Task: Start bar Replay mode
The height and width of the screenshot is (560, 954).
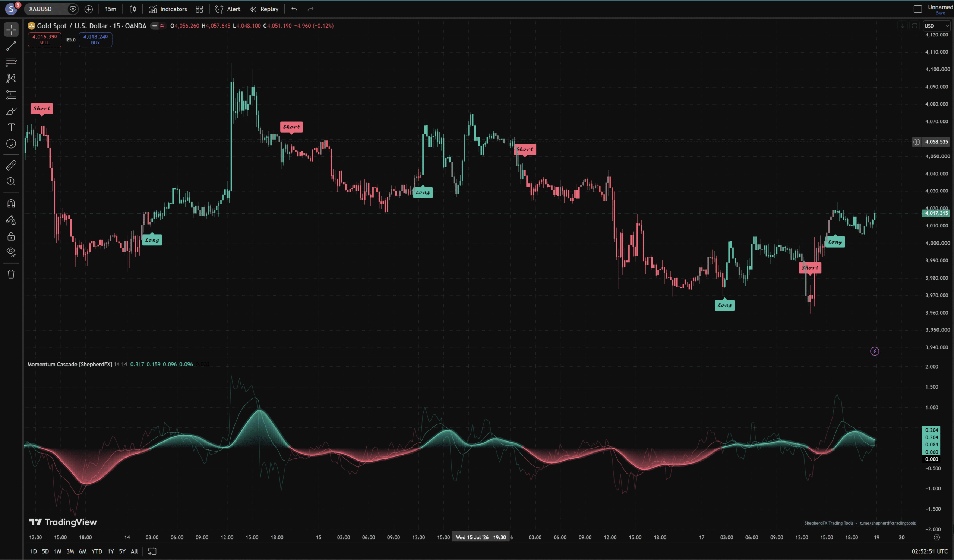Action: [264, 9]
